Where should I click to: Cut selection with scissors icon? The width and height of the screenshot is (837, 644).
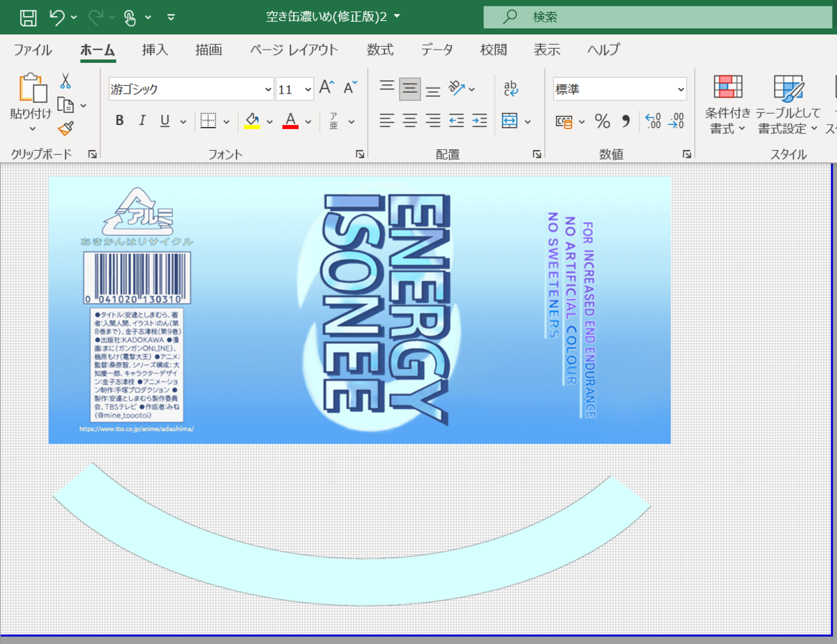[x=66, y=81]
